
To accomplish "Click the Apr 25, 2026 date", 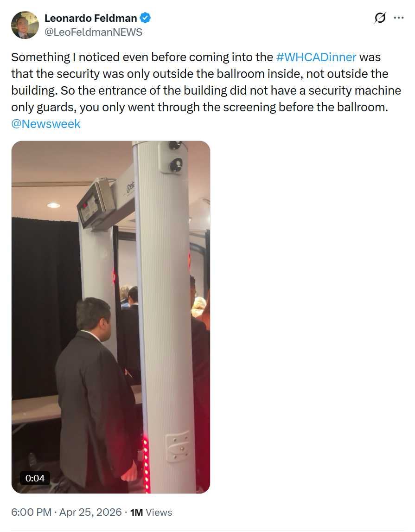I will coord(90,513).
